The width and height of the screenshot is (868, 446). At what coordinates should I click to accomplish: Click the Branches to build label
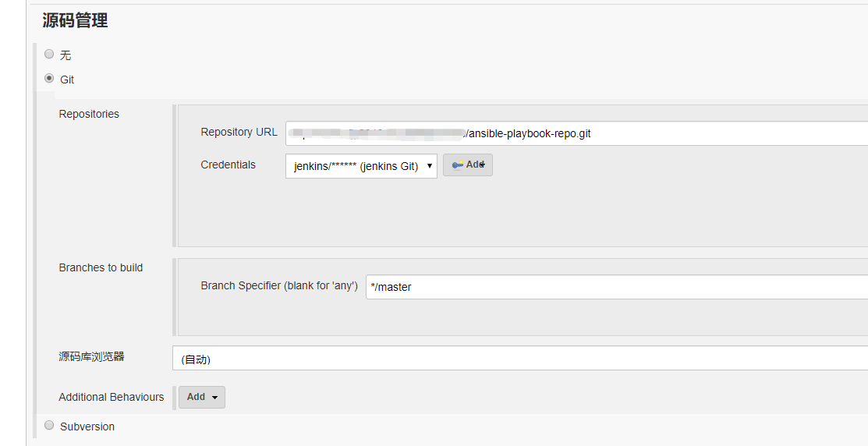[x=101, y=267]
